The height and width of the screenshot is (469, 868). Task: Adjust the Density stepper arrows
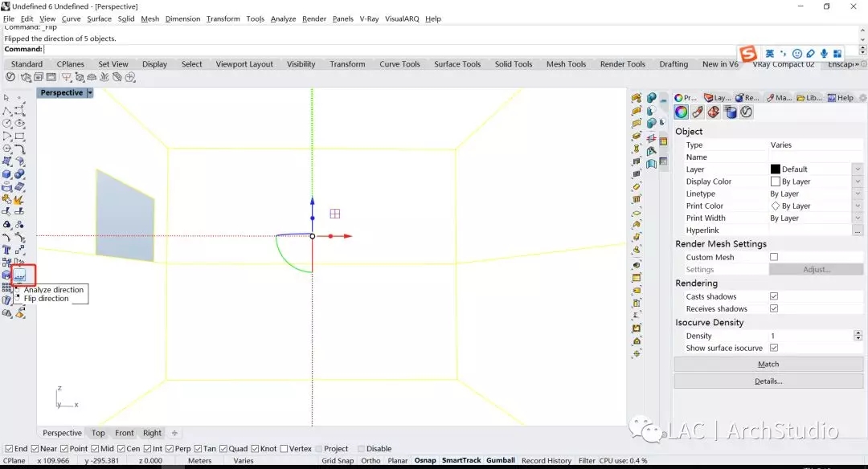pyautogui.click(x=858, y=336)
